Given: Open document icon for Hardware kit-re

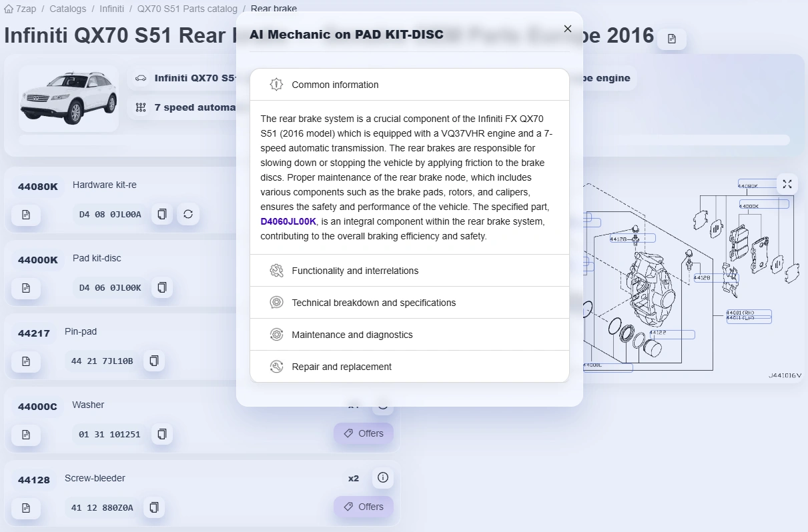Looking at the screenshot, I should click(x=26, y=215).
